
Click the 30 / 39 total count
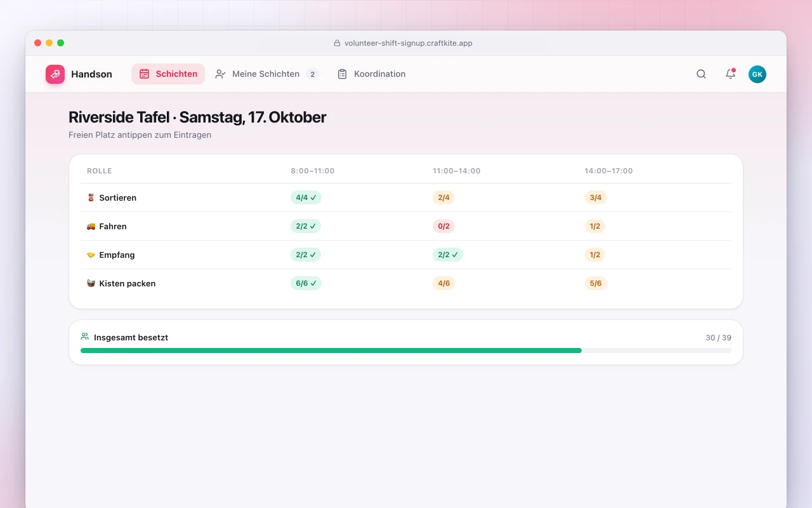(x=719, y=338)
